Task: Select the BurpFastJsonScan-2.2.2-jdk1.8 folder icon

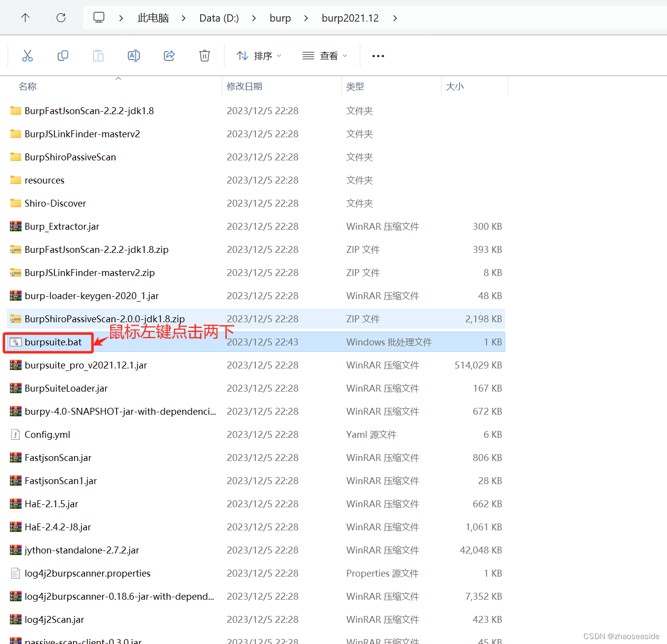Action: tap(16, 111)
